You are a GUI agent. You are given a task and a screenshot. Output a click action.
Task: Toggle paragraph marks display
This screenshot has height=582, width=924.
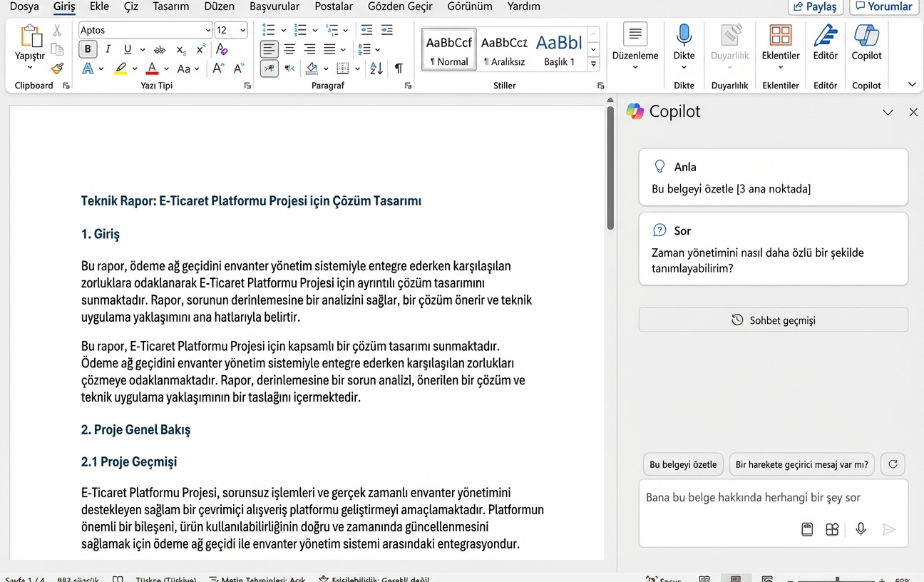399,68
